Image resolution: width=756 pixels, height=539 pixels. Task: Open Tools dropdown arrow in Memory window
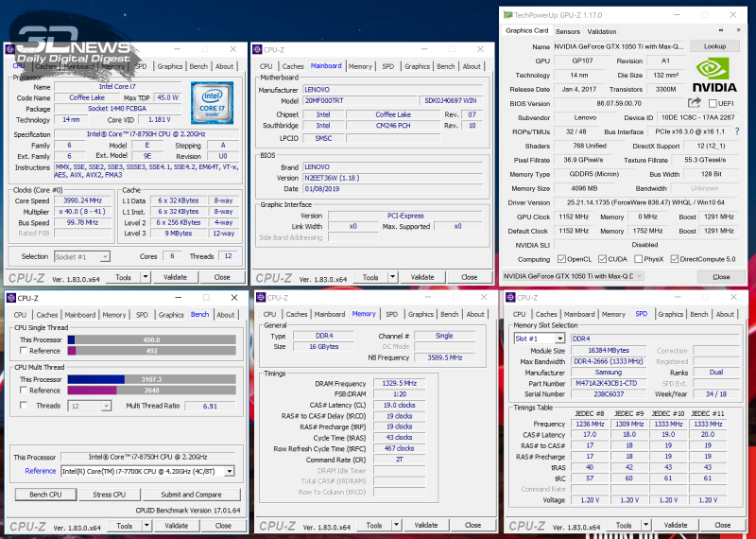pyautogui.click(x=396, y=525)
